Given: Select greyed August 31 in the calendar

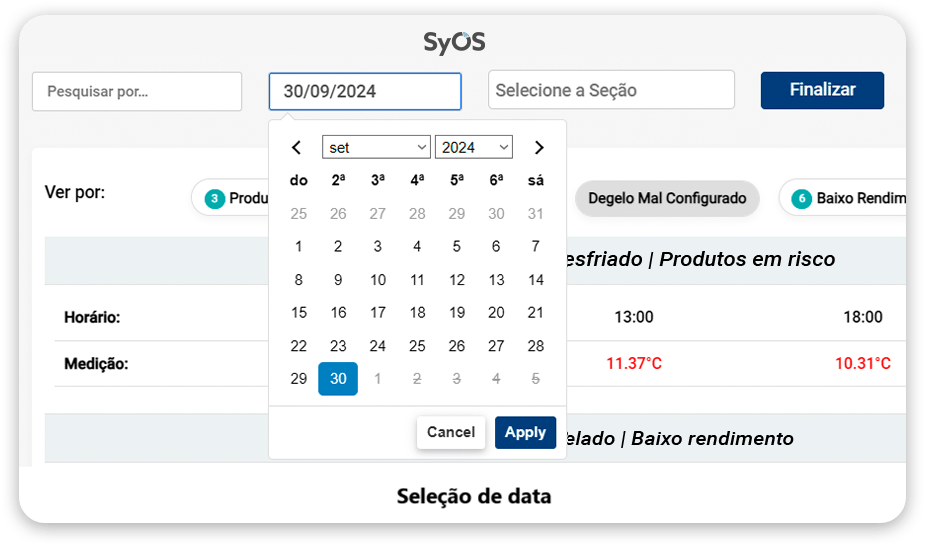Looking at the screenshot, I should click(536, 213).
